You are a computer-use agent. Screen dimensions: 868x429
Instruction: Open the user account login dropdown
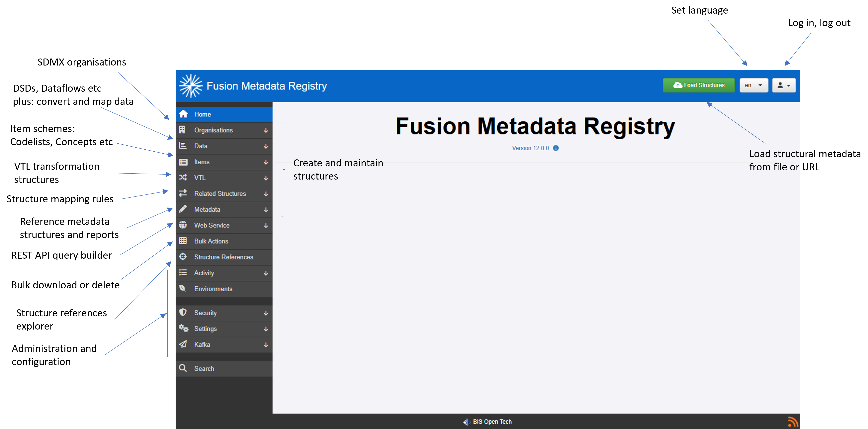click(784, 85)
